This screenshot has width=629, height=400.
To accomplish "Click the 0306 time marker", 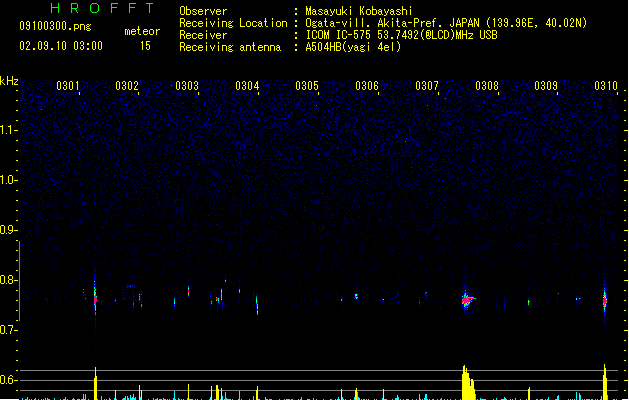I will pos(367,86).
